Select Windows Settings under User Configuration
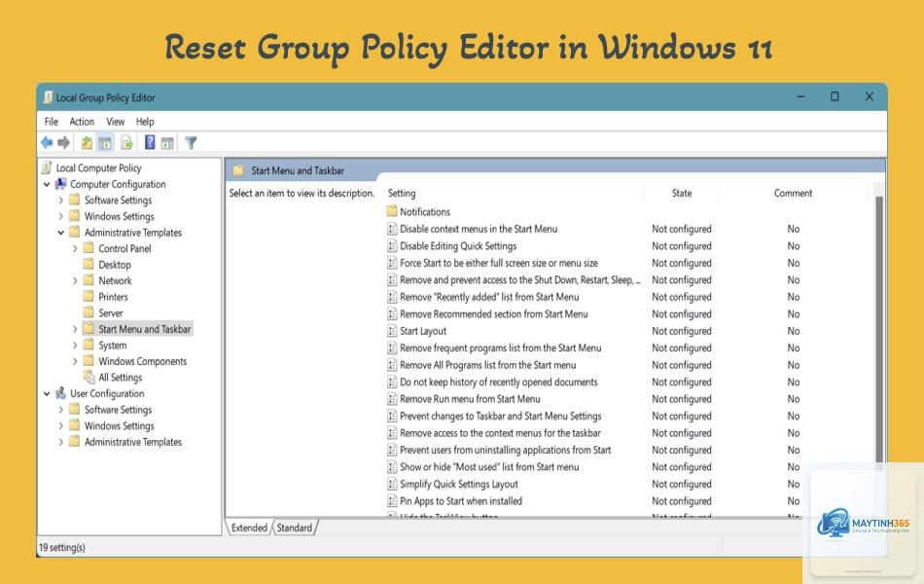Screen dimensions: 924x584 click(x=119, y=426)
